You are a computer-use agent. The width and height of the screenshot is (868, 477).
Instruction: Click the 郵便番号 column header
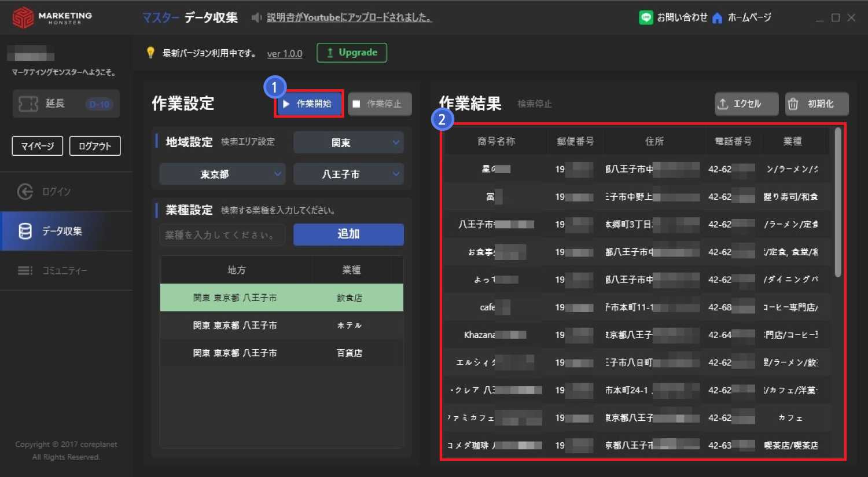[575, 141]
